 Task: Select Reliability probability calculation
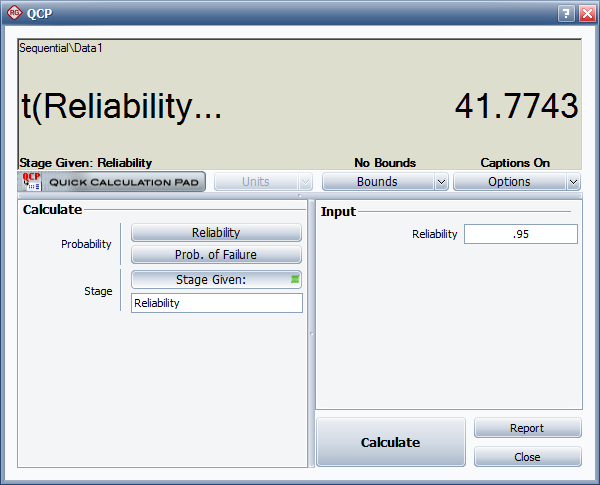coord(216,233)
